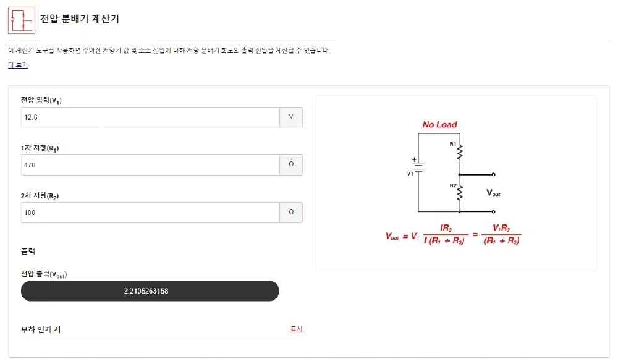Click the R1 resistor symbol in the circuit
This screenshot has width=618, height=364.
point(460,150)
